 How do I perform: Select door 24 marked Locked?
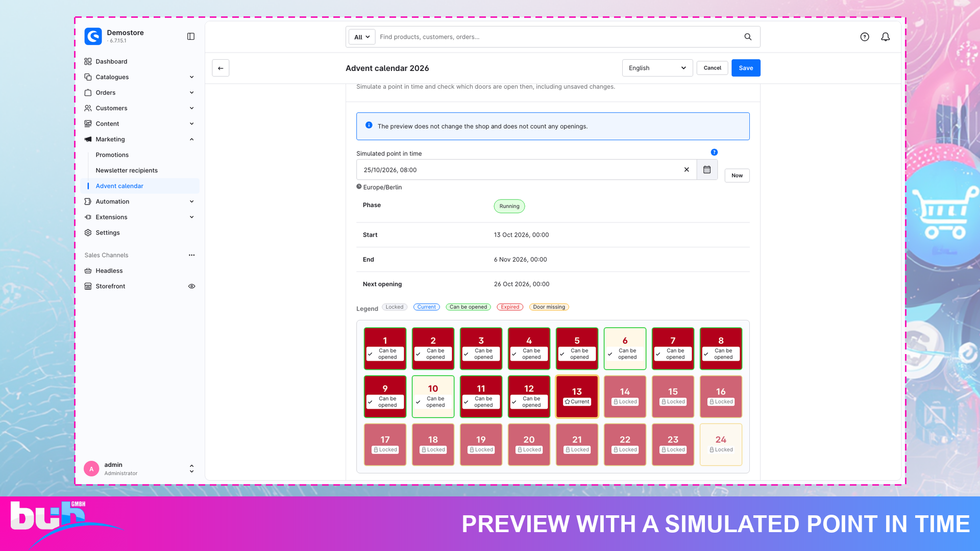[x=721, y=445]
